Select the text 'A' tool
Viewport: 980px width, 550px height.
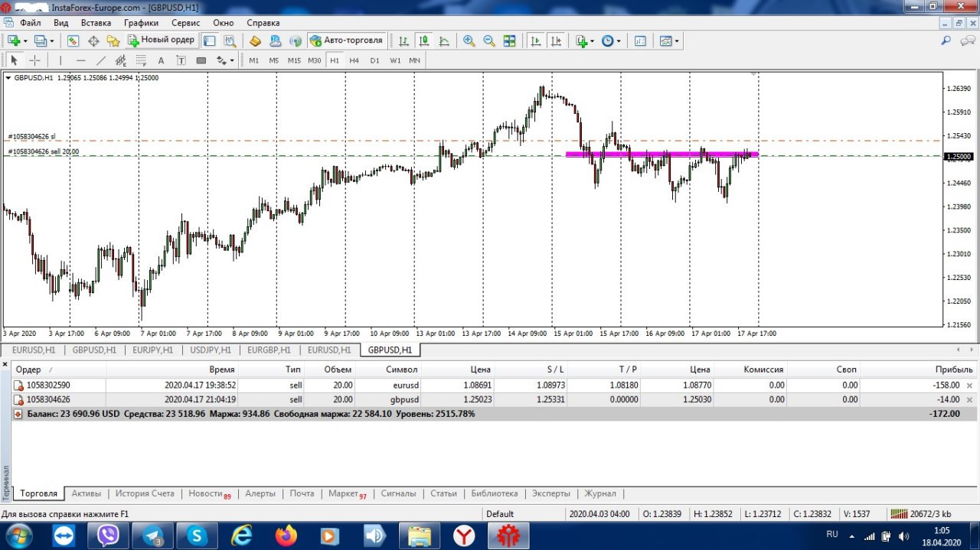click(161, 60)
